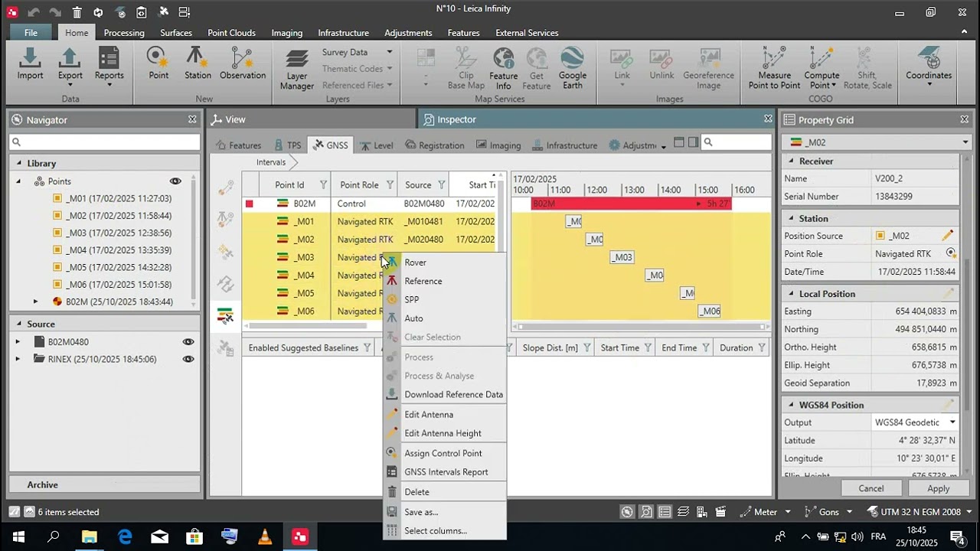Screen dimensions: 980x551
Task: Open the WGS84 Geodetic output dropdown
Action: 952,422
